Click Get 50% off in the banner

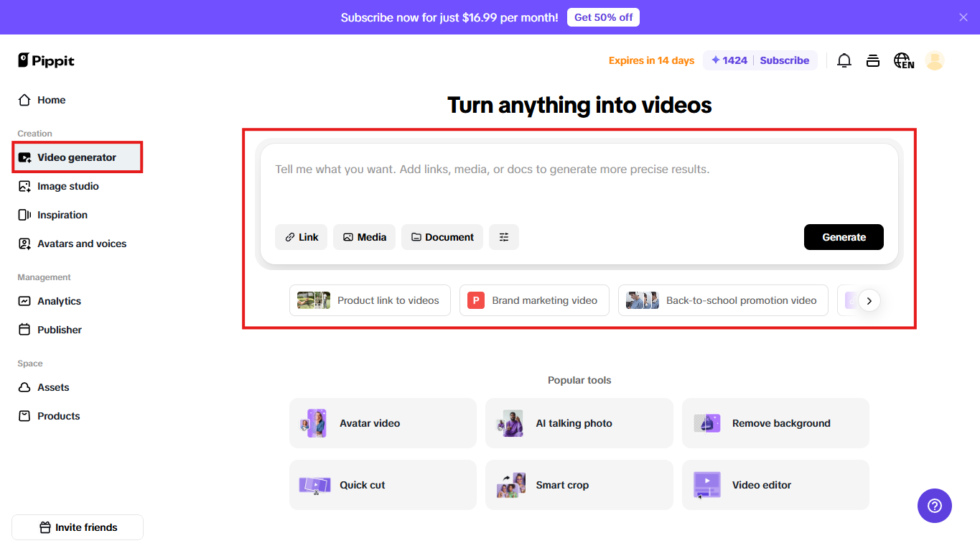pos(603,17)
